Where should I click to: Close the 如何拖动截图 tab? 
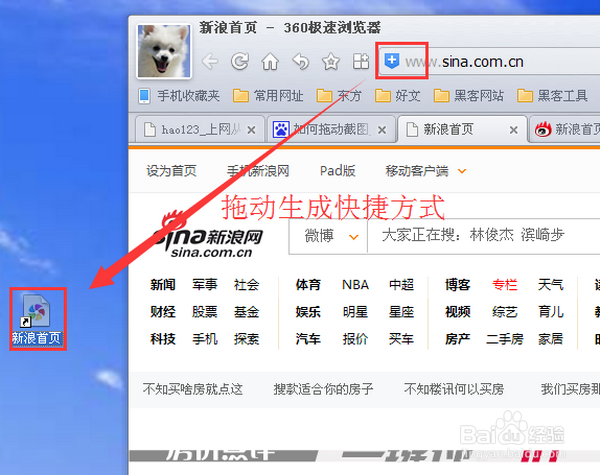[x=382, y=131]
